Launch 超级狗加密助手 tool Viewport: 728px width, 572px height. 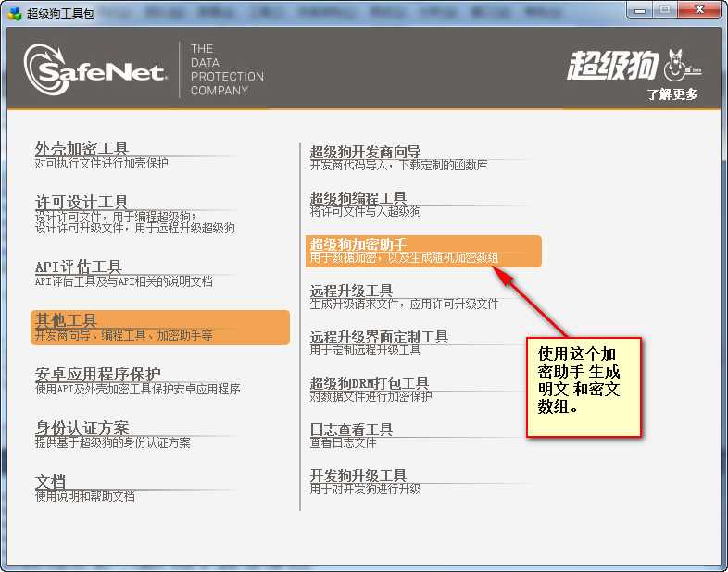click(x=423, y=251)
